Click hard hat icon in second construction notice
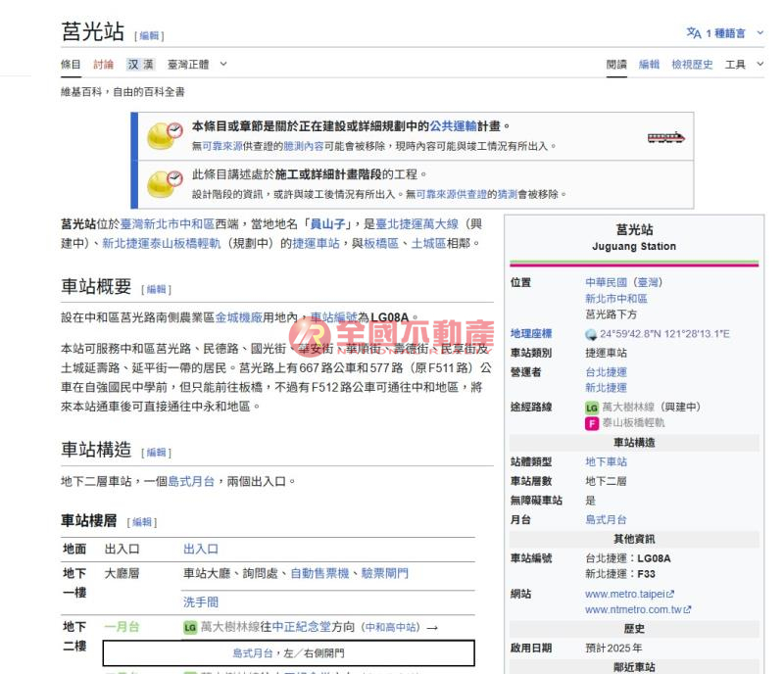 click(165, 183)
